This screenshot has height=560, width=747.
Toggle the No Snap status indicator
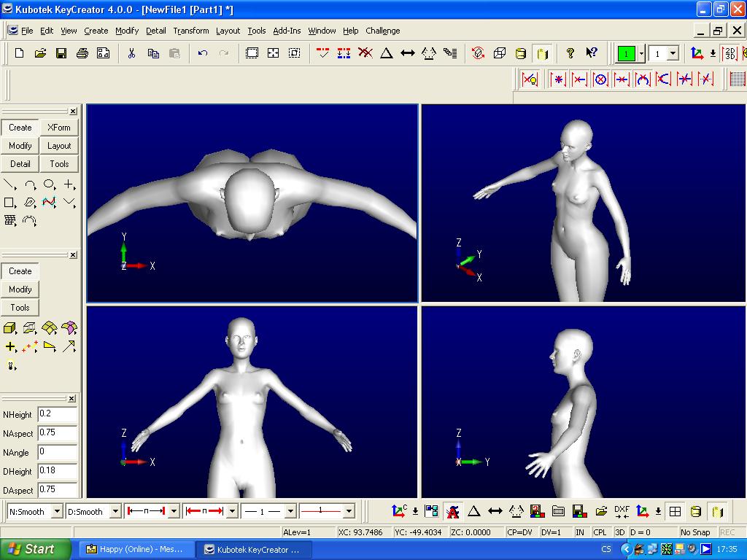[x=695, y=532]
